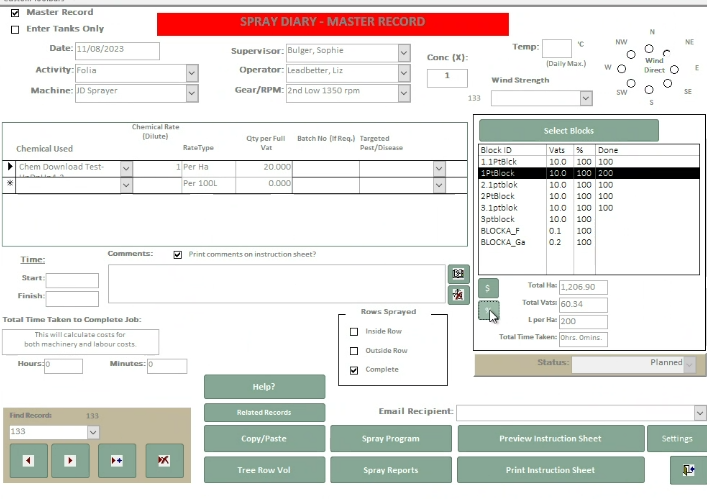The image size is (707, 499).
Task: Select West wind direction radio button
Action: point(622,69)
